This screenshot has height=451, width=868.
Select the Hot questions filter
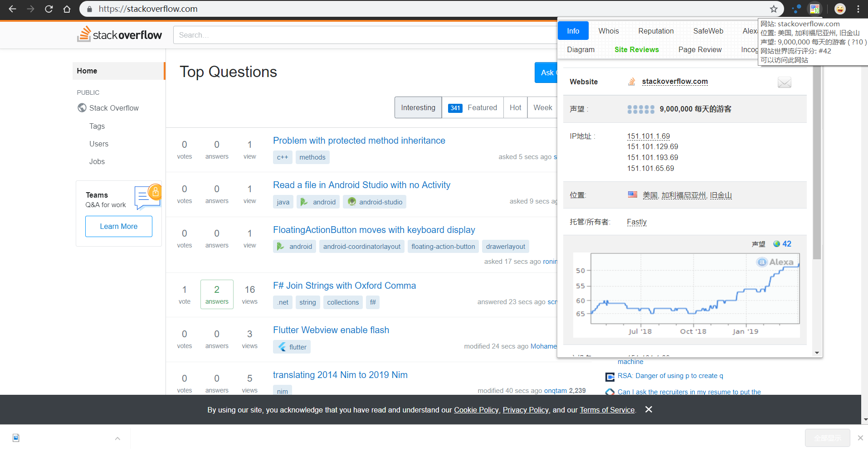click(x=515, y=107)
